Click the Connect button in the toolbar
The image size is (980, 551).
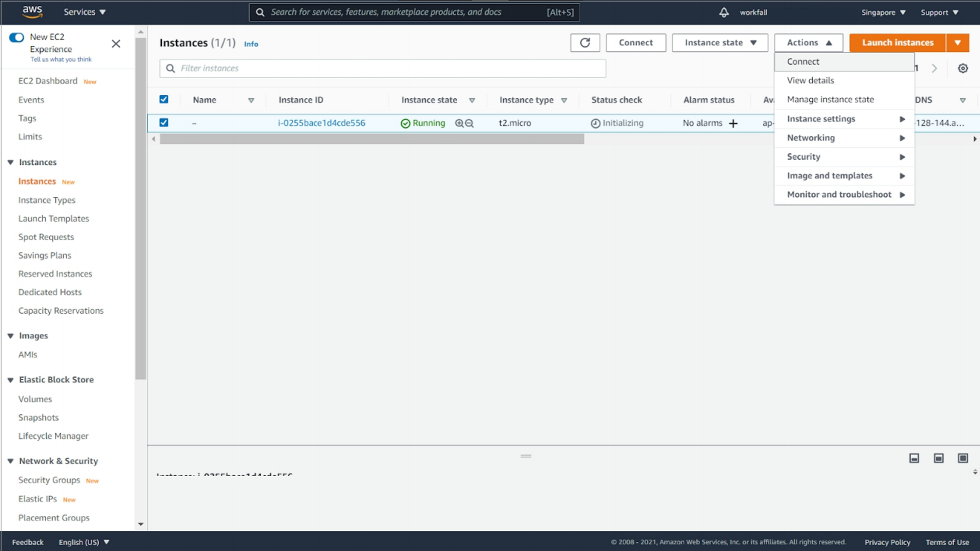coord(636,43)
